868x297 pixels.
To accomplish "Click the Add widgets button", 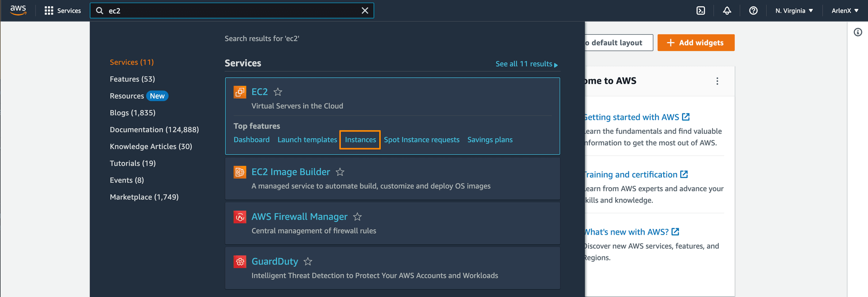I will point(696,42).
